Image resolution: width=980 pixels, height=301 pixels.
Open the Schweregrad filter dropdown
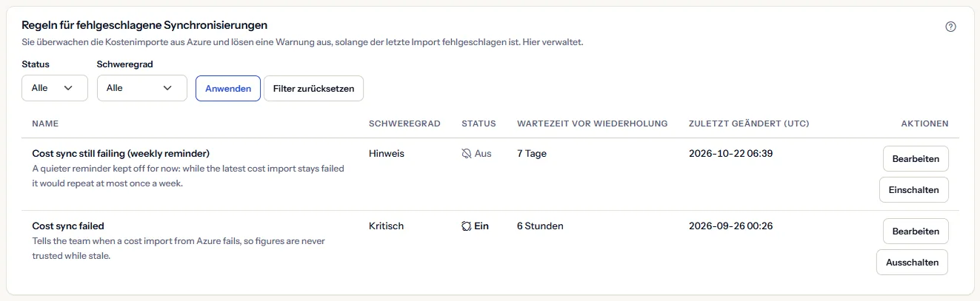[141, 88]
